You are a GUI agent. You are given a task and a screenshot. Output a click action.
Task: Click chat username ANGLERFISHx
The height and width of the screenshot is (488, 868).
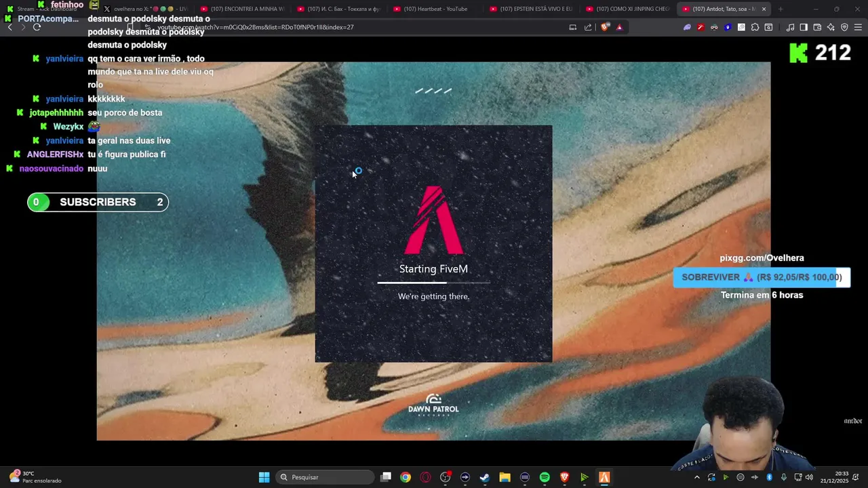coord(55,155)
